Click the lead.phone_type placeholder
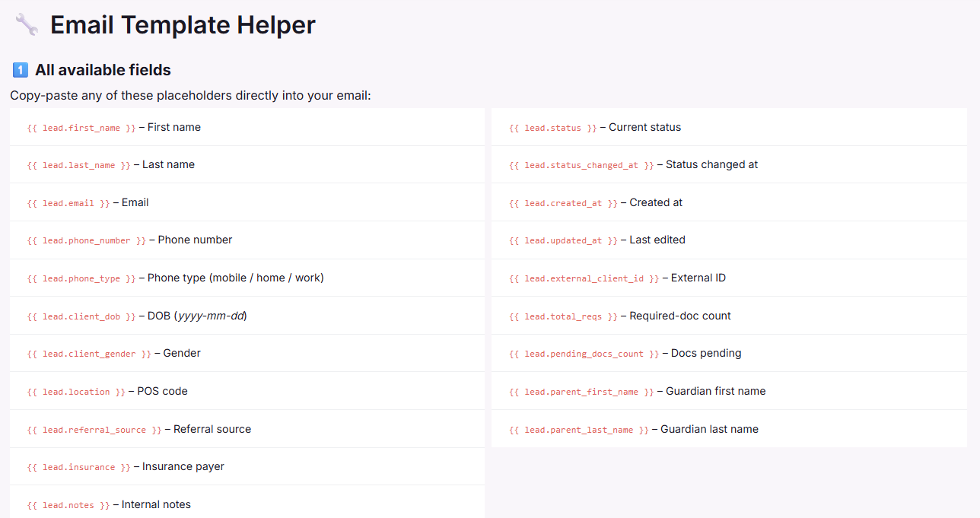 81,278
